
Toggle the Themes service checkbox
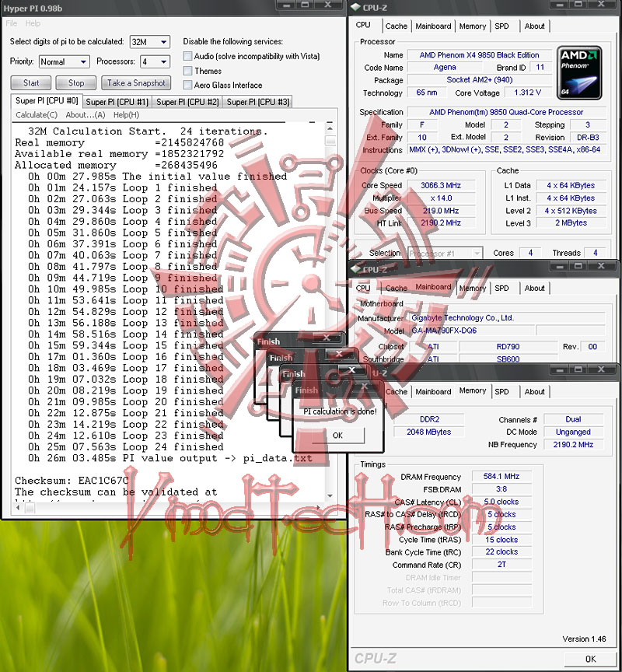point(187,71)
